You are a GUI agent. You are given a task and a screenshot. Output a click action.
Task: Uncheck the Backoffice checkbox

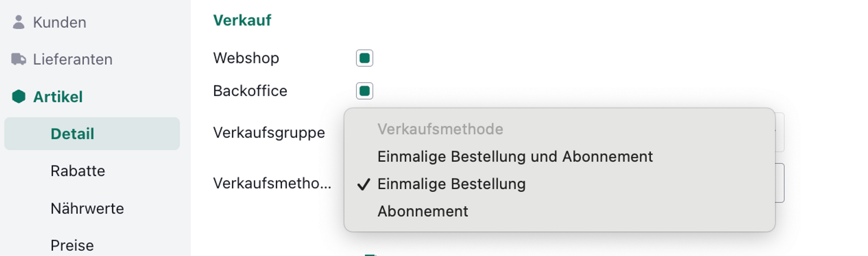click(x=365, y=91)
